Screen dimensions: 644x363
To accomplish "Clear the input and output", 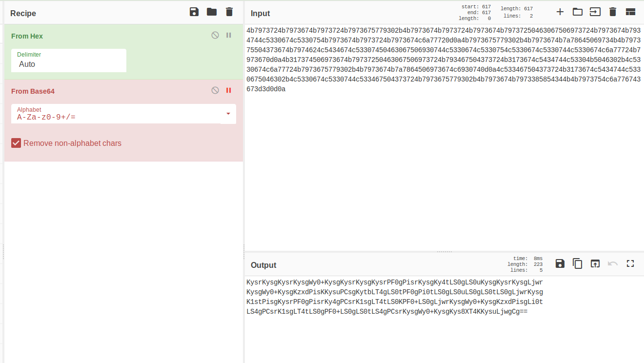I will click(x=613, y=12).
